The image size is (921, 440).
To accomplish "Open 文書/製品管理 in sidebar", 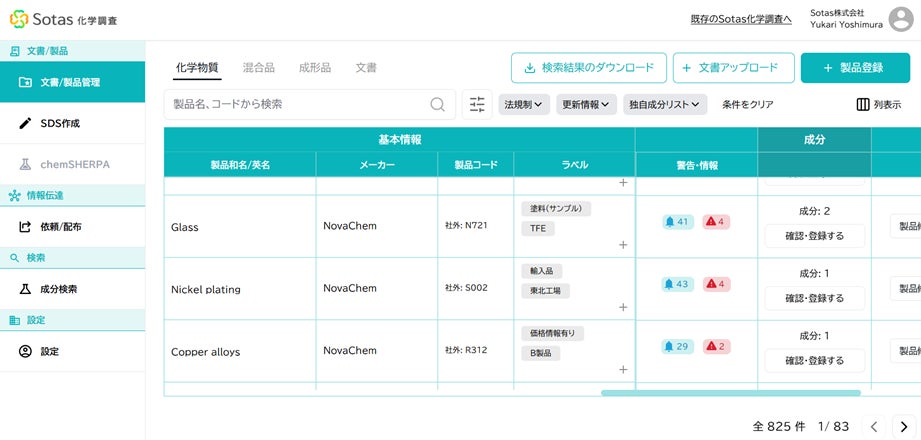I will [x=72, y=82].
